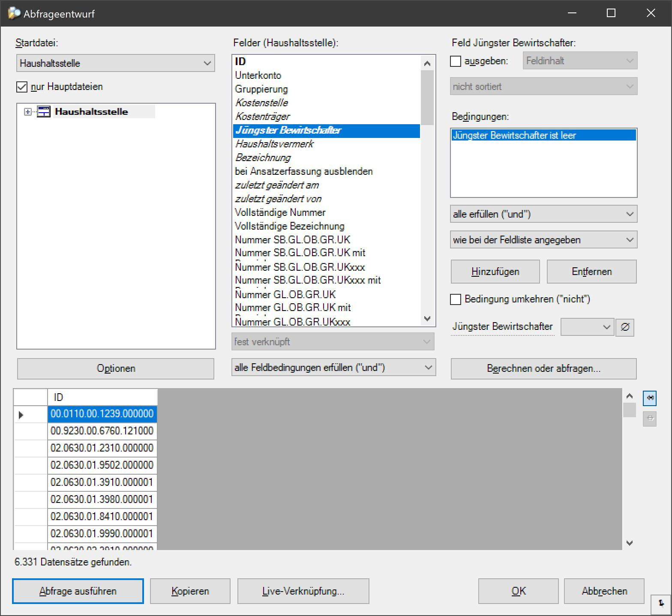Expand the Haushaltsstelle tree node
Screen dimensions: 672x616
point(28,112)
